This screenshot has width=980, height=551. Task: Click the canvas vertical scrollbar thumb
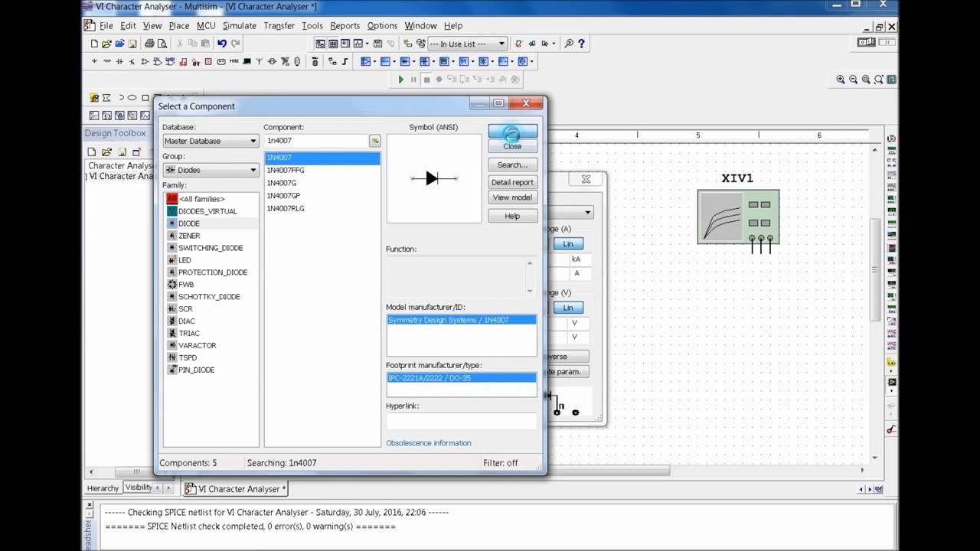tap(874, 269)
